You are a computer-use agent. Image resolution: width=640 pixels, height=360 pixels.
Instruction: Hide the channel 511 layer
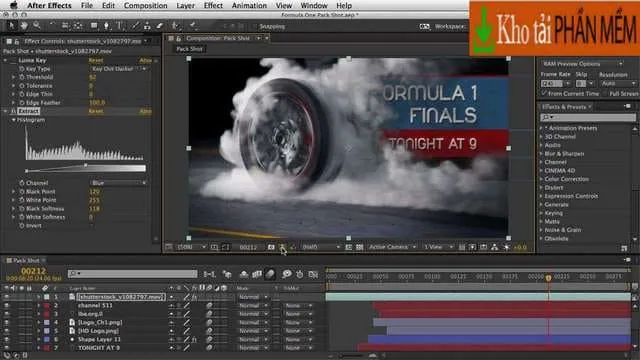pos(6,305)
